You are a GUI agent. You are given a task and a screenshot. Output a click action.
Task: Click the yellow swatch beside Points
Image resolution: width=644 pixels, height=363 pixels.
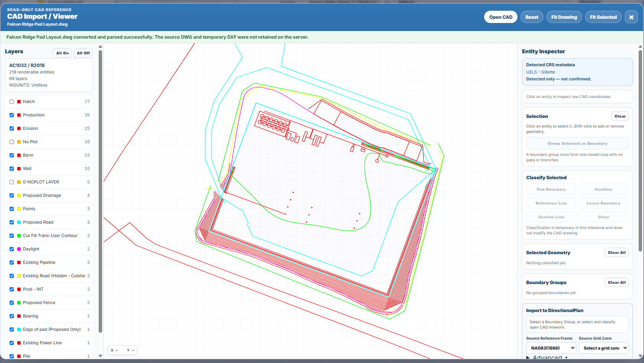pos(19,209)
